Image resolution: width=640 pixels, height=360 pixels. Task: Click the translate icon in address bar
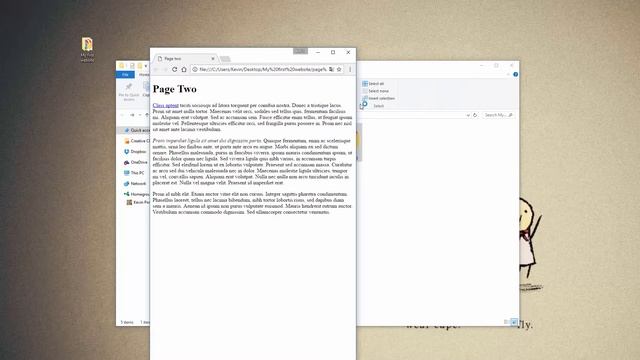[x=331, y=69]
